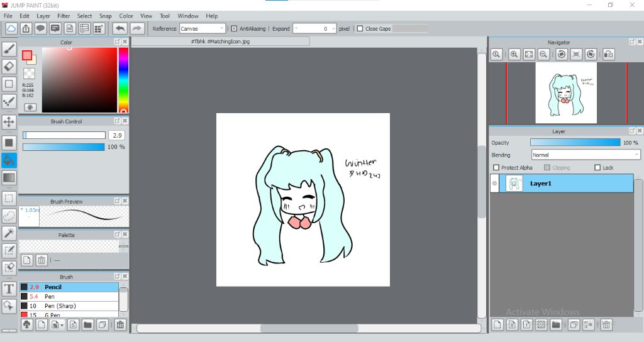This screenshot has height=342, width=644.
Task: Click the cloud icon in top toolbar
Action: coord(11,28)
